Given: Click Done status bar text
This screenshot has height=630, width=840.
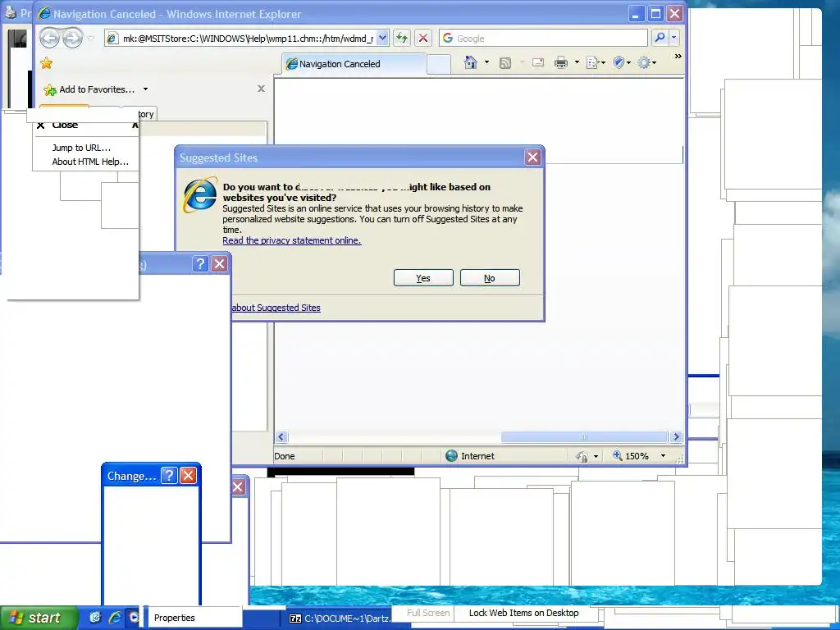Looking at the screenshot, I should (x=285, y=456).
